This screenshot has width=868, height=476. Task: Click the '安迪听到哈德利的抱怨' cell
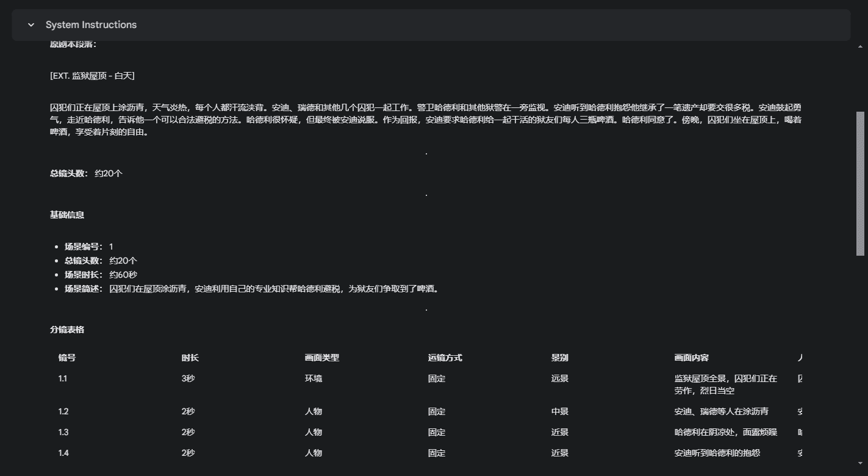[717, 453]
